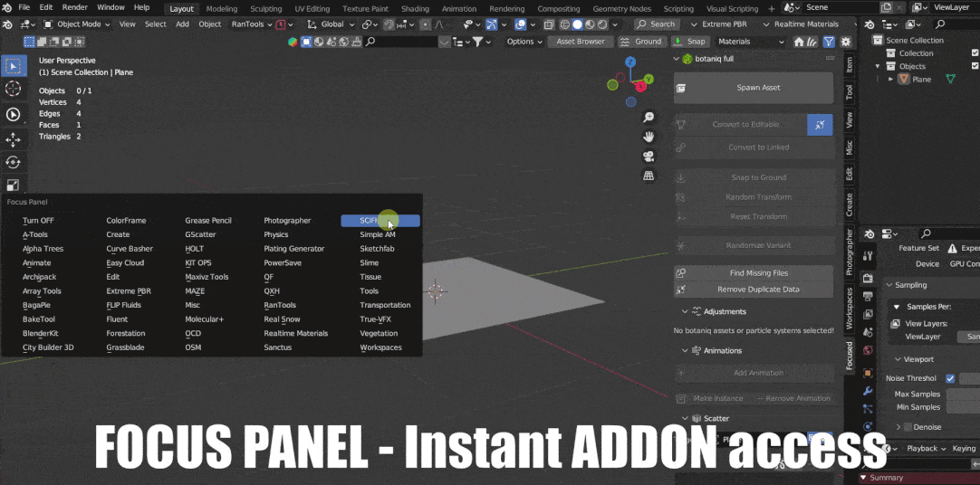
Task: Open the View Layer properties tab icon
Action: pyautogui.click(x=868, y=314)
